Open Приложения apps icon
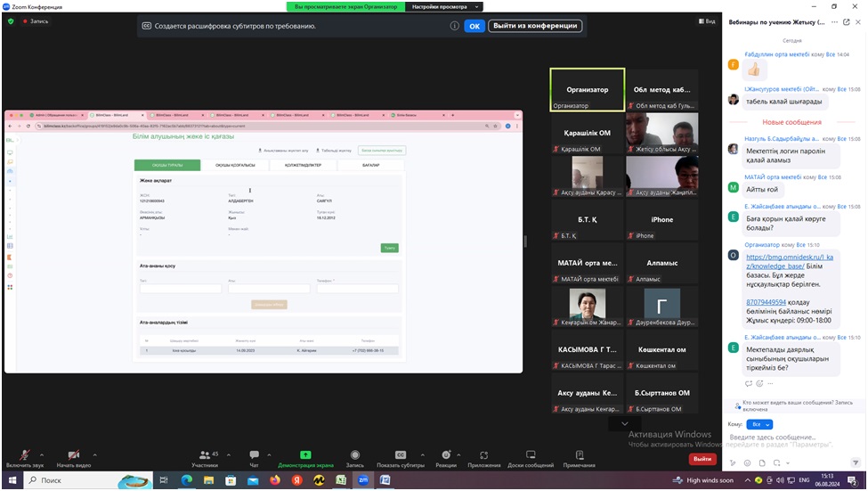The height and width of the screenshot is (491, 868). click(484, 454)
